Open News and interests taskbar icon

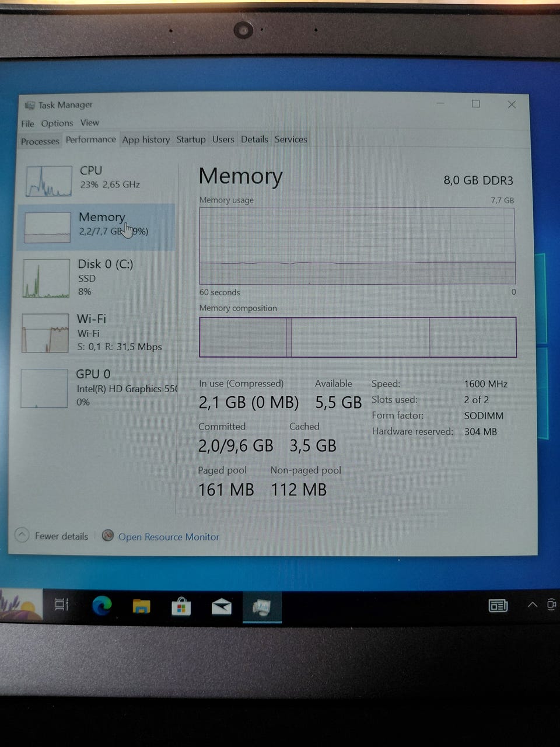coord(498,606)
